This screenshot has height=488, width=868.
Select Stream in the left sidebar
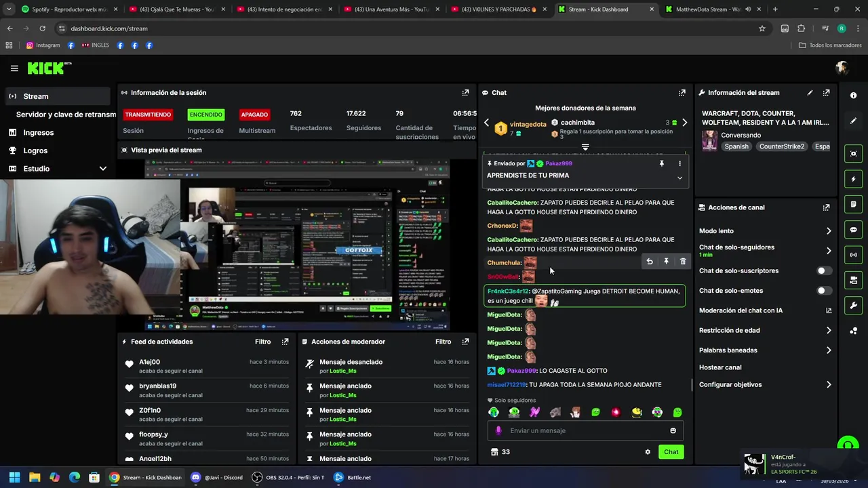point(58,96)
